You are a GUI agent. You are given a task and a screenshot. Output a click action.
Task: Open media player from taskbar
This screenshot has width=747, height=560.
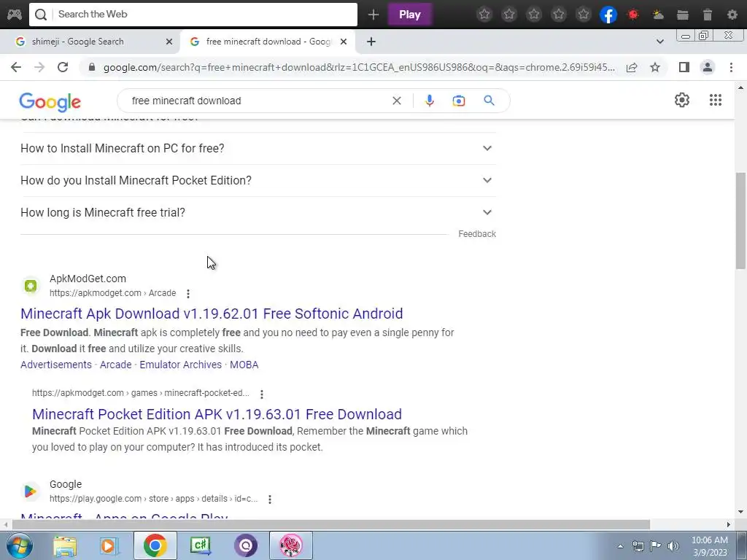pyautogui.click(x=109, y=545)
